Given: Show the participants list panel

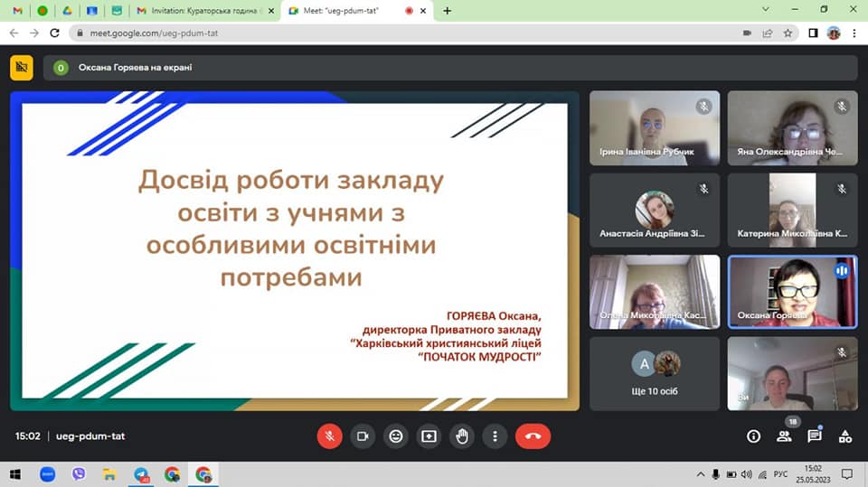Looking at the screenshot, I should tap(783, 436).
